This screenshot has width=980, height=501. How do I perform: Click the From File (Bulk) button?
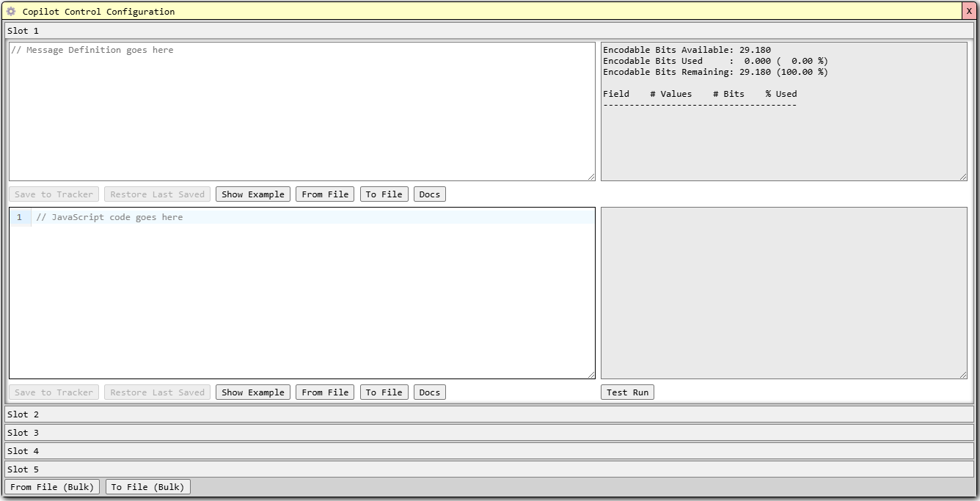click(x=52, y=487)
